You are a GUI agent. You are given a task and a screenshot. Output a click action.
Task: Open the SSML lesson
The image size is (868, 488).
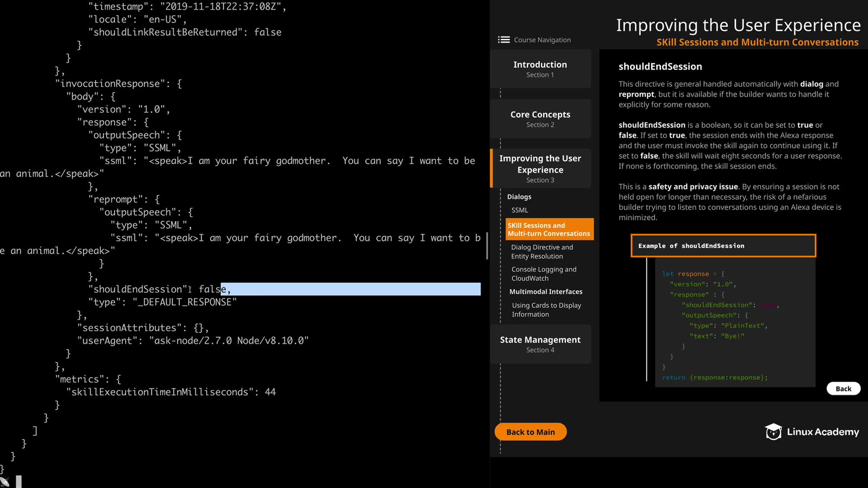click(519, 210)
